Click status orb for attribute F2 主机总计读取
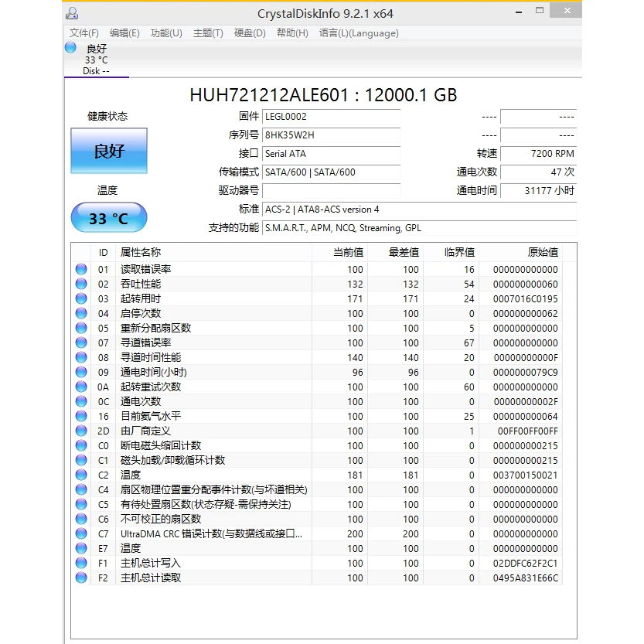Viewport: 644px width, 644px height. 81,578
